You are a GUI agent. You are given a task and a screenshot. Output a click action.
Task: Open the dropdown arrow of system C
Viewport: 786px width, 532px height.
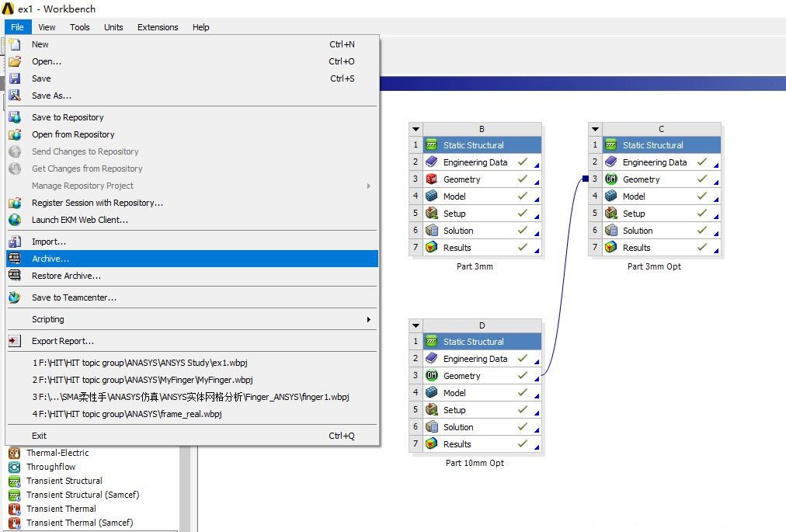(596, 129)
